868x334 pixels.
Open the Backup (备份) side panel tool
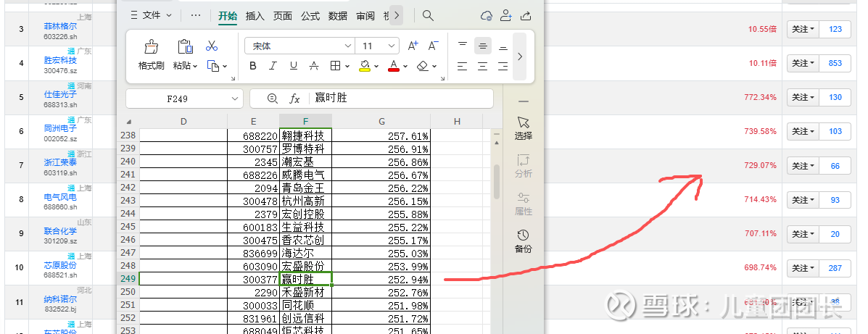click(523, 242)
